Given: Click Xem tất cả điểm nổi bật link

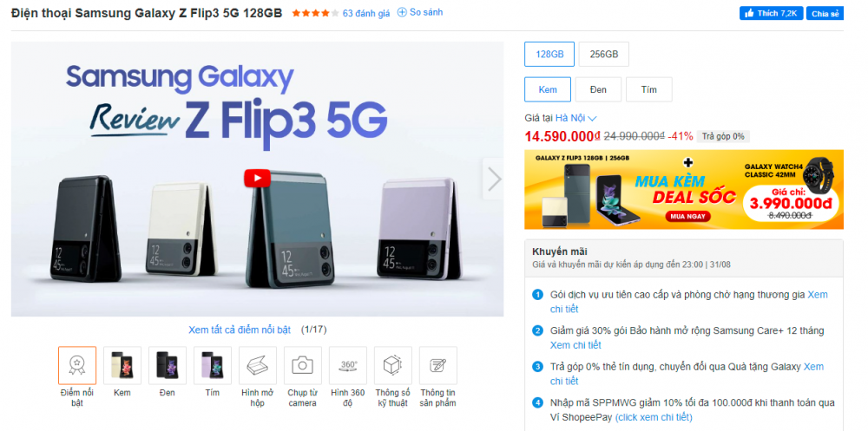Looking at the screenshot, I should 240,330.
